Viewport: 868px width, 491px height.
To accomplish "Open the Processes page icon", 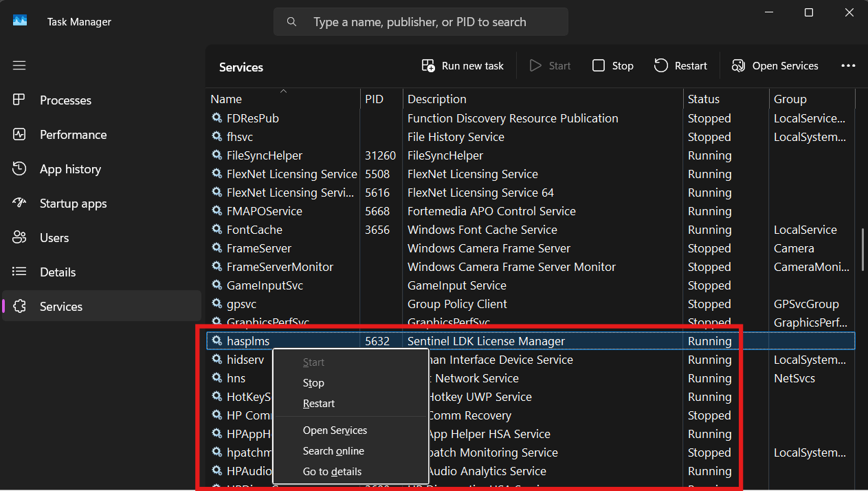I will pyautogui.click(x=19, y=100).
